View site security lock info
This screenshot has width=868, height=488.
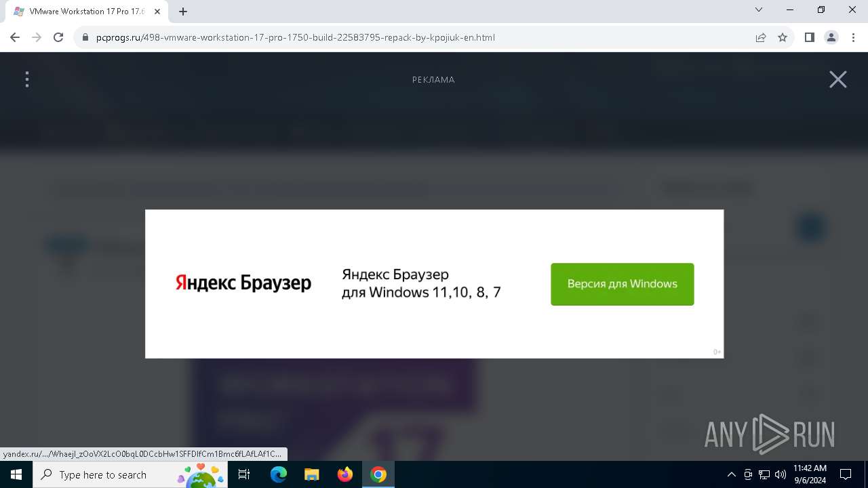click(x=85, y=37)
